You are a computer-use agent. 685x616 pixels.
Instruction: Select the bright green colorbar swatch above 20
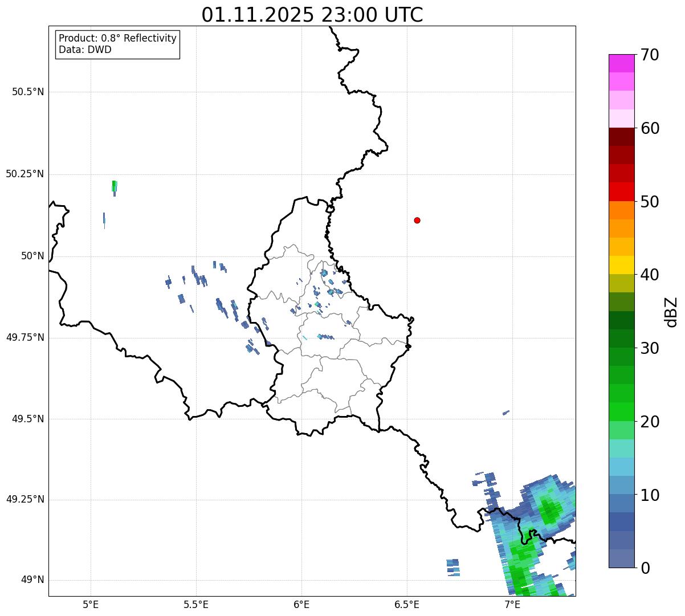click(x=621, y=411)
